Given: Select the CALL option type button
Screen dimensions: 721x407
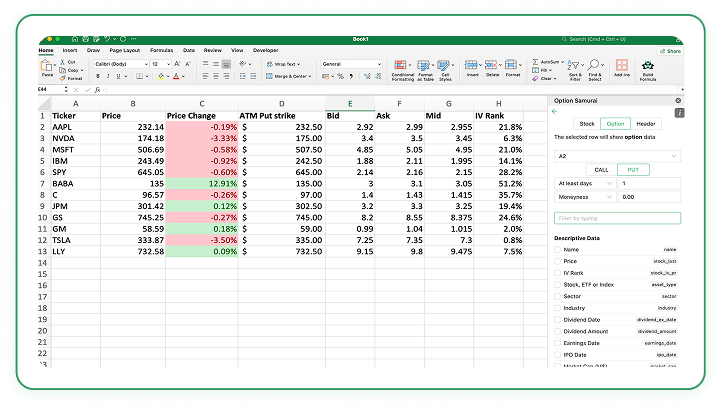Looking at the screenshot, I should [601, 169].
